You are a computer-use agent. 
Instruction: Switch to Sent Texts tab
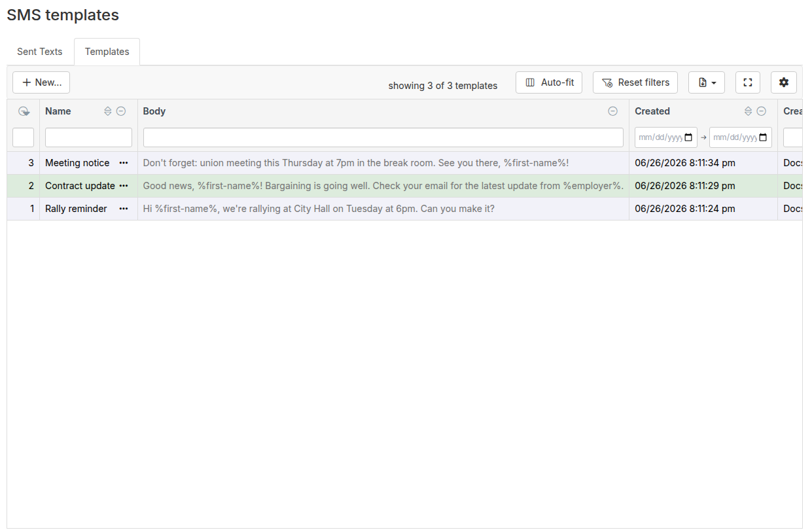[40, 52]
